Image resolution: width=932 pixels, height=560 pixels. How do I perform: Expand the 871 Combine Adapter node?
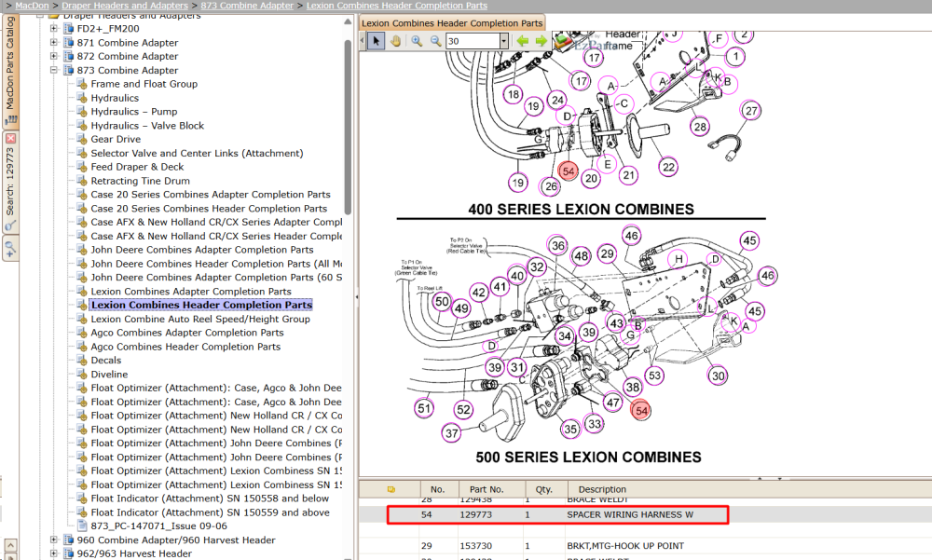pos(53,42)
